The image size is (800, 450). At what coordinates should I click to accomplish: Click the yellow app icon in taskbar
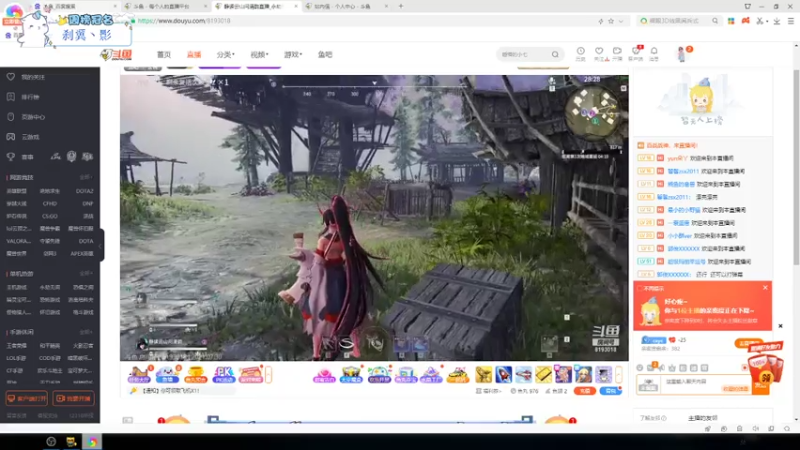[x=71, y=442]
